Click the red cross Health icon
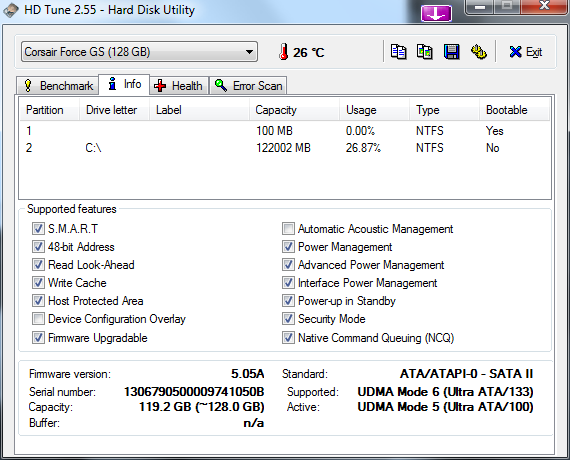570x460 pixels. (160, 86)
